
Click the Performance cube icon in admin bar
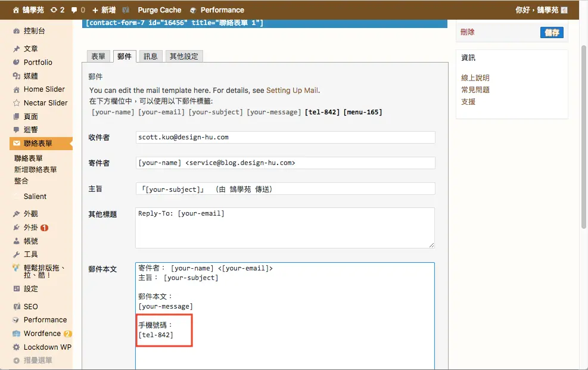tap(193, 10)
